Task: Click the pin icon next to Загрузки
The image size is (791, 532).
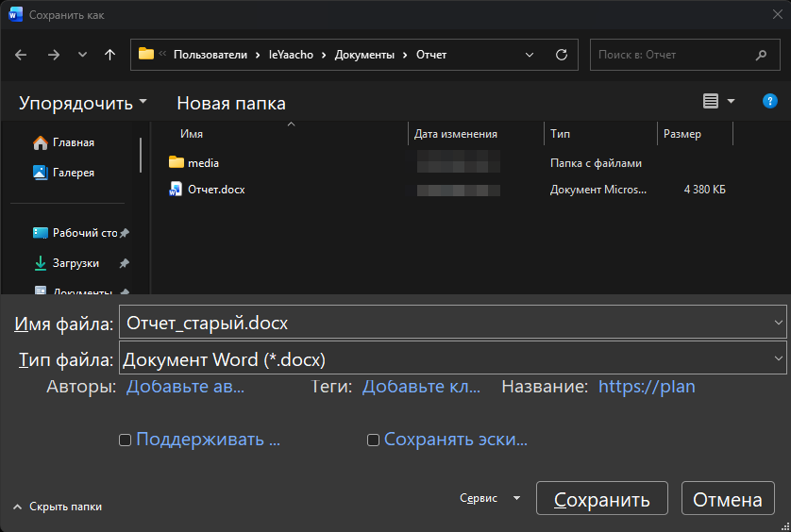Action: click(124, 263)
